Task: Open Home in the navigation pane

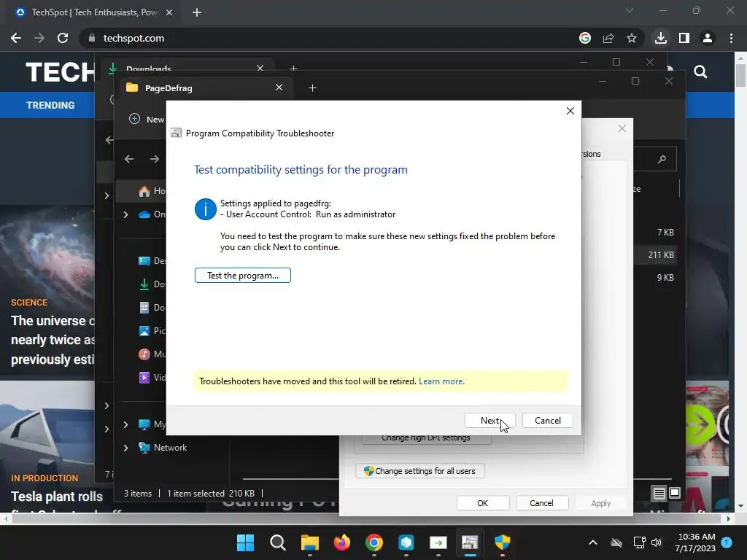Action: pyautogui.click(x=152, y=192)
